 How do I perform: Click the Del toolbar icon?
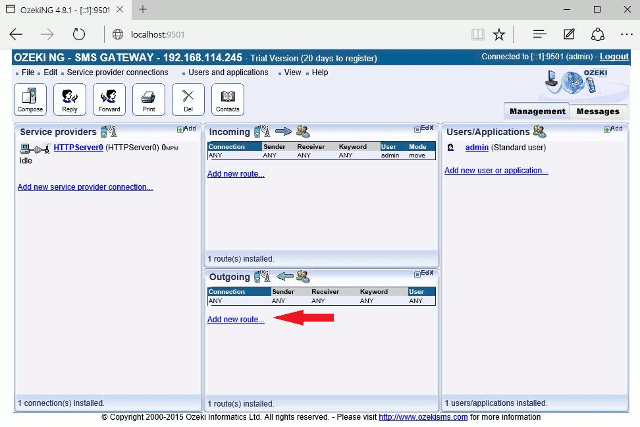pyautogui.click(x=188, y=99)
